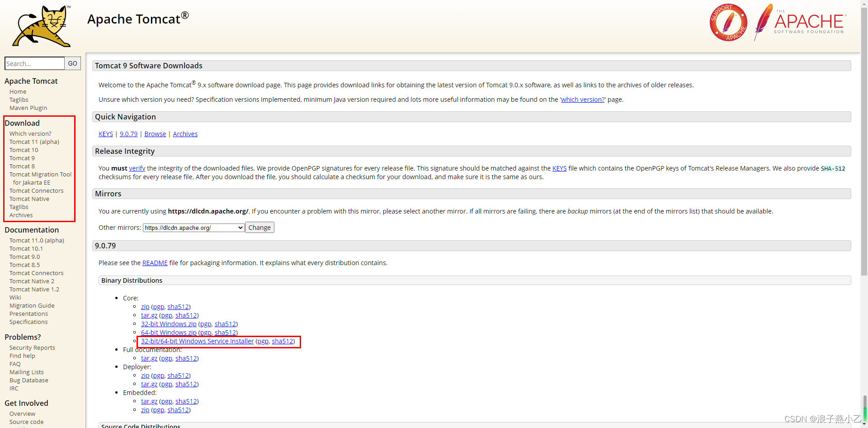
Task: Download the Deployer tar.gz
Action: [149, 384]
